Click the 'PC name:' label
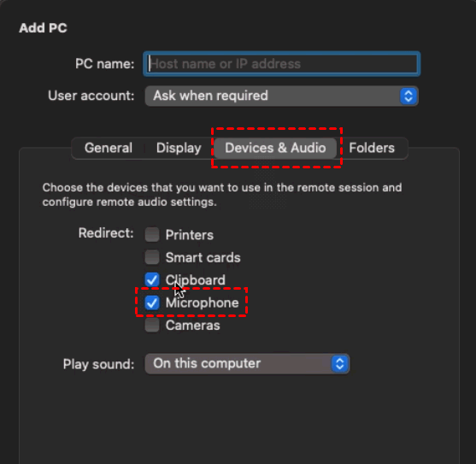 click(105, 64)
